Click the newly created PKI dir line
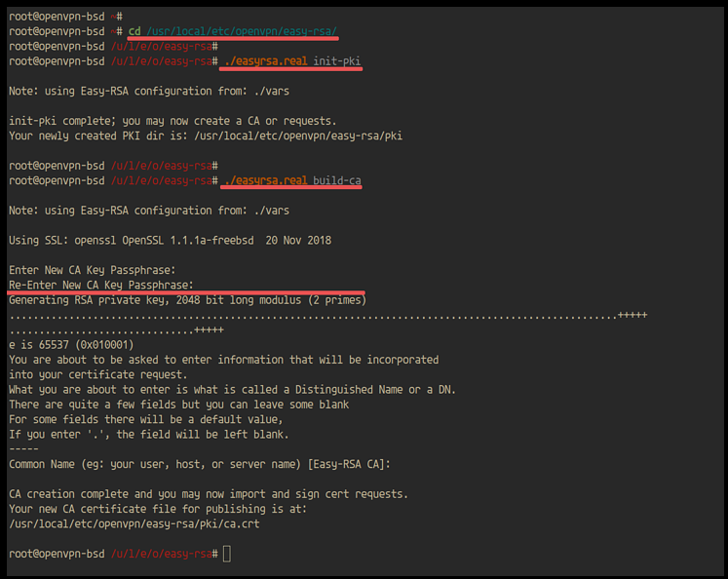 pos(205,135)
